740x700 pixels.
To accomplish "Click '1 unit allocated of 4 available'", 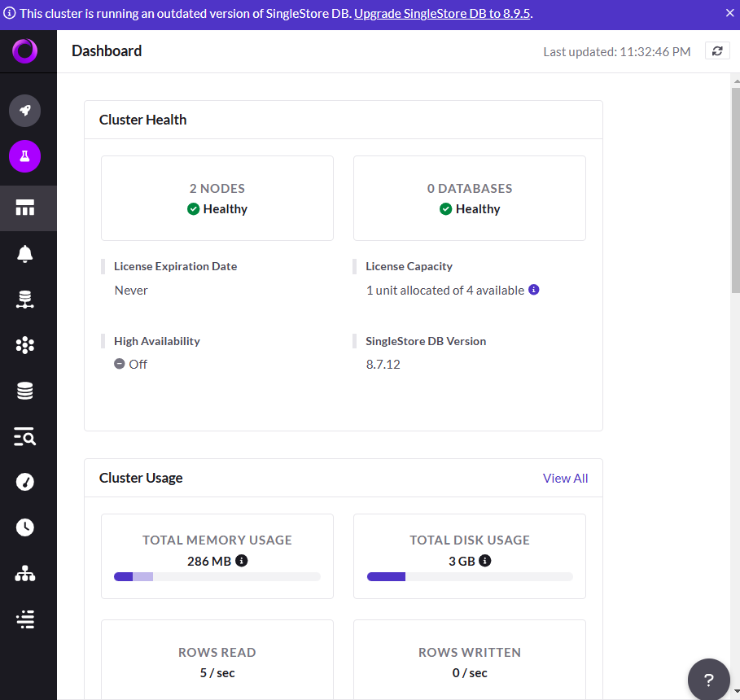I will (445, 290).
